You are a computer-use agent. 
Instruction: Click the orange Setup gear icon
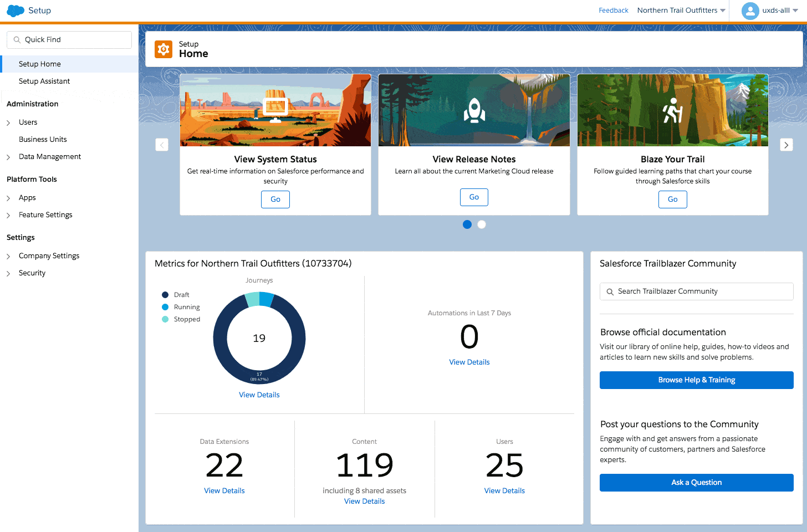pos(164,49)
